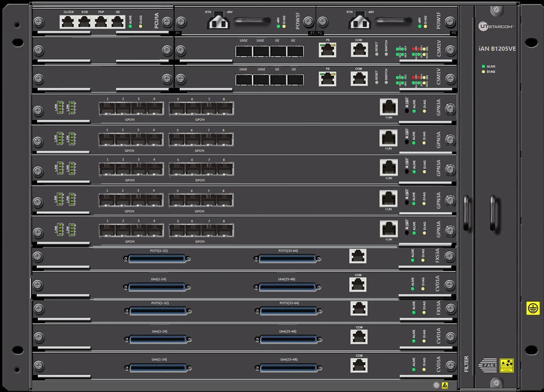Select the ECB port on PCU1A
The width and height of the screenshot is (544, 392).
[84, 22]
